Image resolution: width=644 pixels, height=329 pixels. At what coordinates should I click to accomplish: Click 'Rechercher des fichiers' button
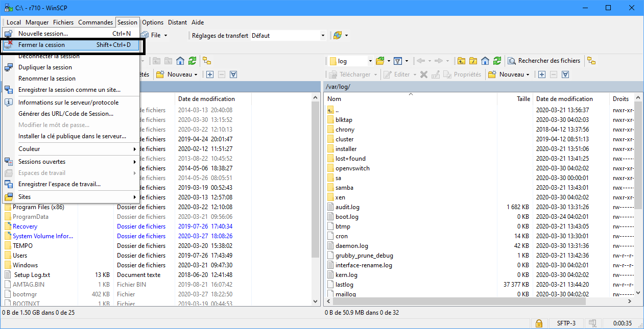pos(544,61)
